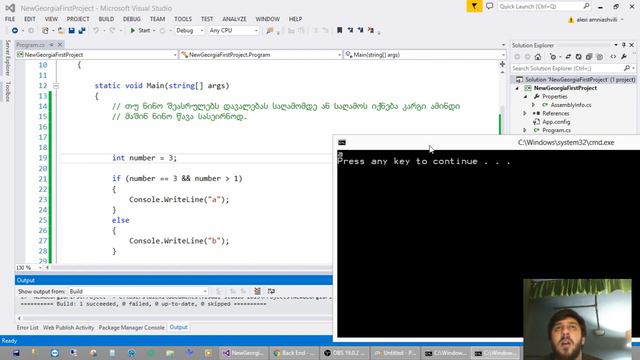Image resolution: width=640 pixels, height=360 pixels.
Task: Pin the Program.cs tab
Action: 51,44
